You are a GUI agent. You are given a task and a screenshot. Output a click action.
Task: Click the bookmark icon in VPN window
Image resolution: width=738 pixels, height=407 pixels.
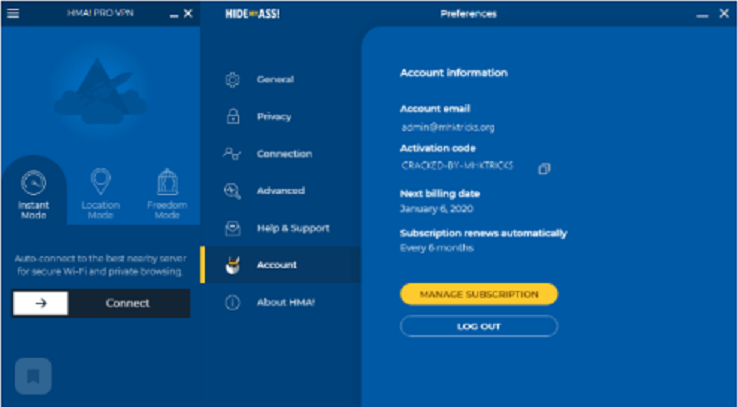(x=33, y=376)
